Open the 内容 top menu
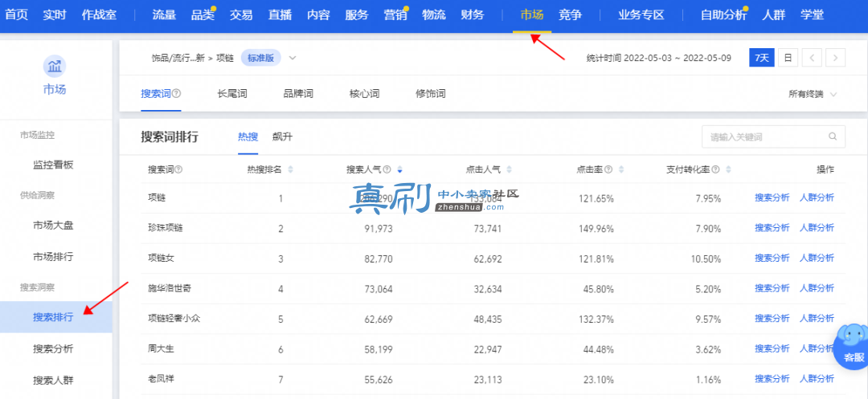868x399 pixels. tap(318, 15)
